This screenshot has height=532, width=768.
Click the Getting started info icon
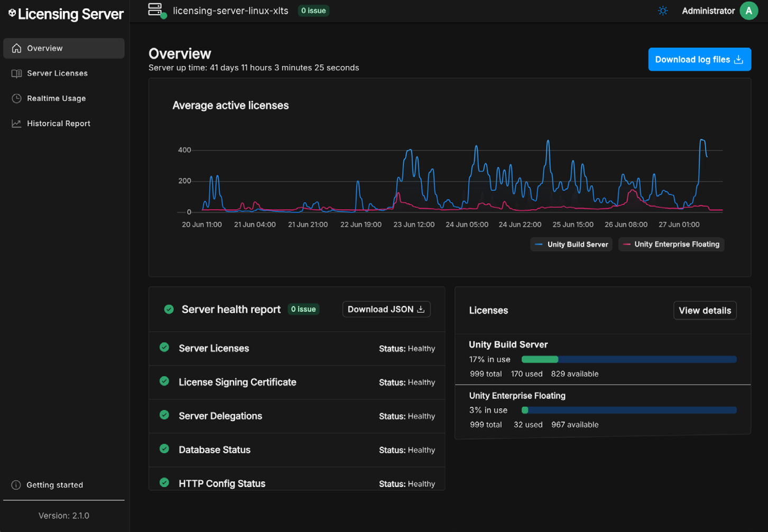(16, 485)
